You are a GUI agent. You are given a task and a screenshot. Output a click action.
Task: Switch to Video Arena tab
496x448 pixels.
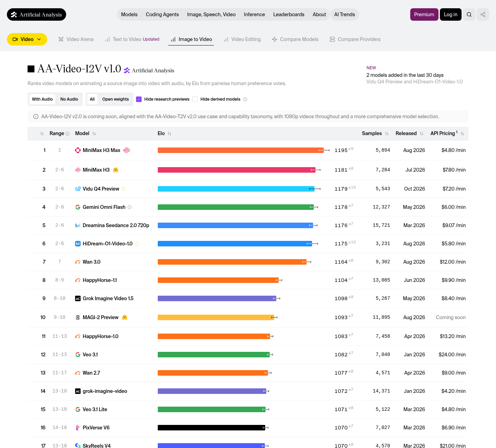pos(76,39)
